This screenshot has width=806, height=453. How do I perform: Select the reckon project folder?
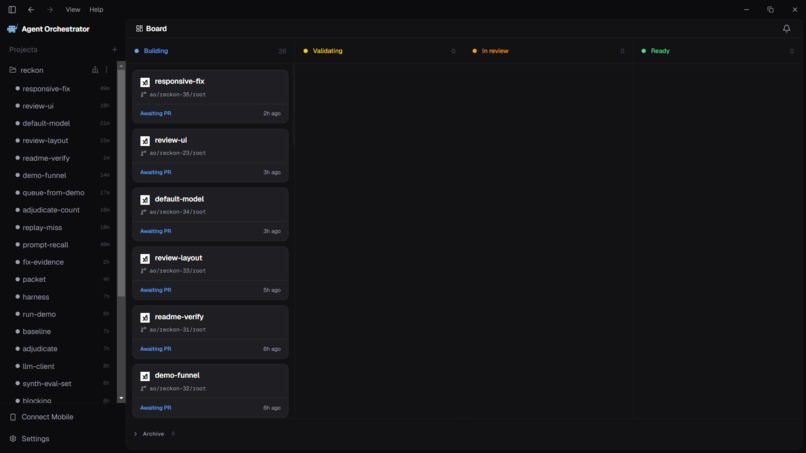32,70
